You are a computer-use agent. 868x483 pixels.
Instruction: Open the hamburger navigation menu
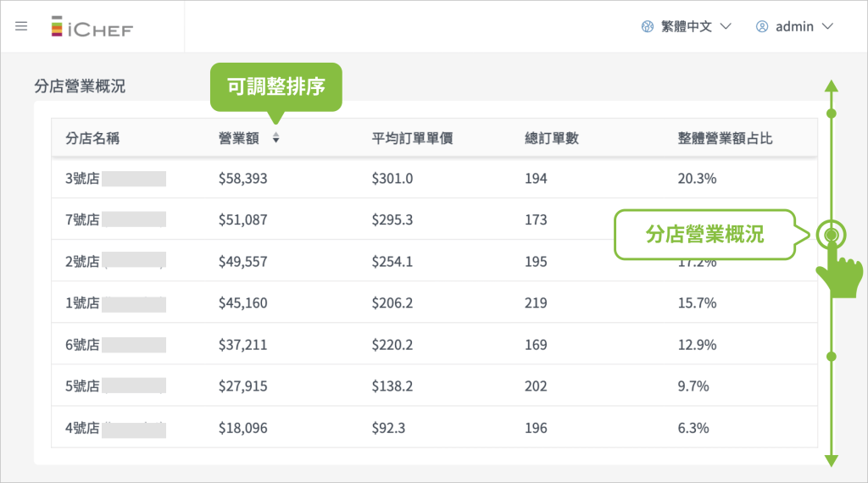tap(21, 26)
